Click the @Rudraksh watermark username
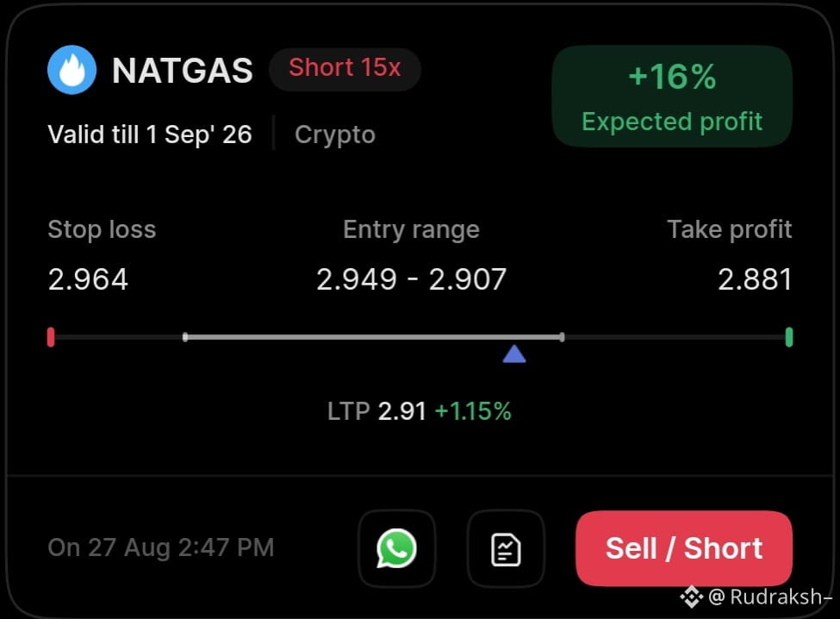Image resolution: width=840 pixels, height=619 pixels. click(770, 597)
